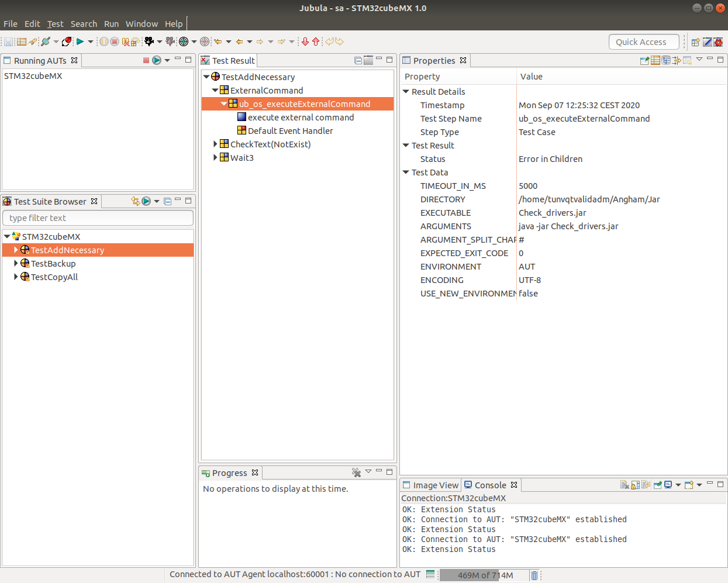728x583 pixels.
Task: Click the object mapping target icon
Action: (184, 42)
